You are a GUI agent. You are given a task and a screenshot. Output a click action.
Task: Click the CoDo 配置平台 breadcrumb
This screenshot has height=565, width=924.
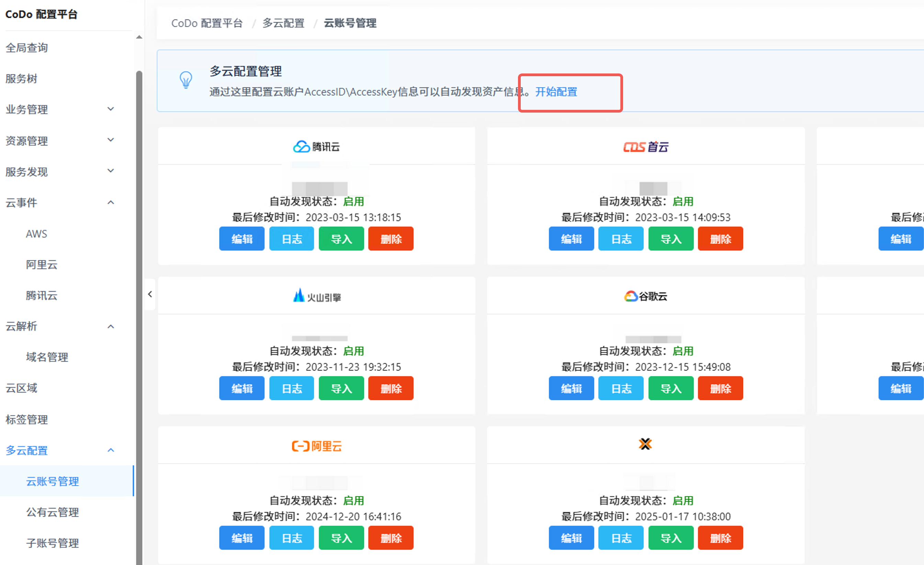click(x=207, y=23)
